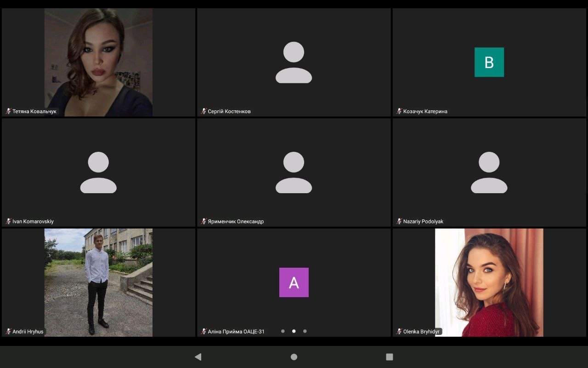Select the green B avatar tile
This screenshot has height=368, width=588.
pos(489,62)
